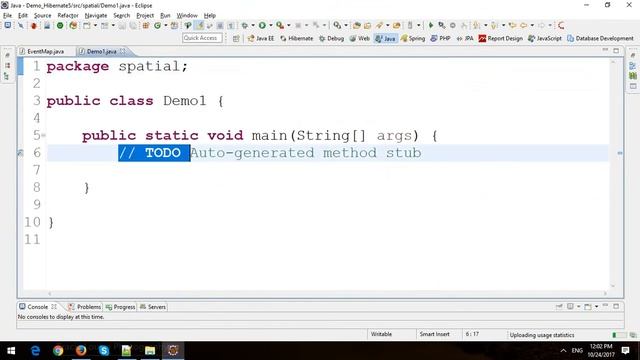Click the New toolbar icon at far left
Viewport: 640px width, 360px height.
pyautogui.click(x=7, y=25)
